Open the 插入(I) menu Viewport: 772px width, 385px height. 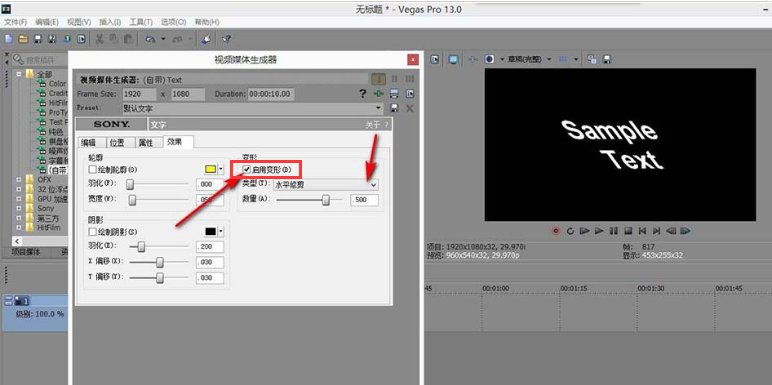pos(110,22)
